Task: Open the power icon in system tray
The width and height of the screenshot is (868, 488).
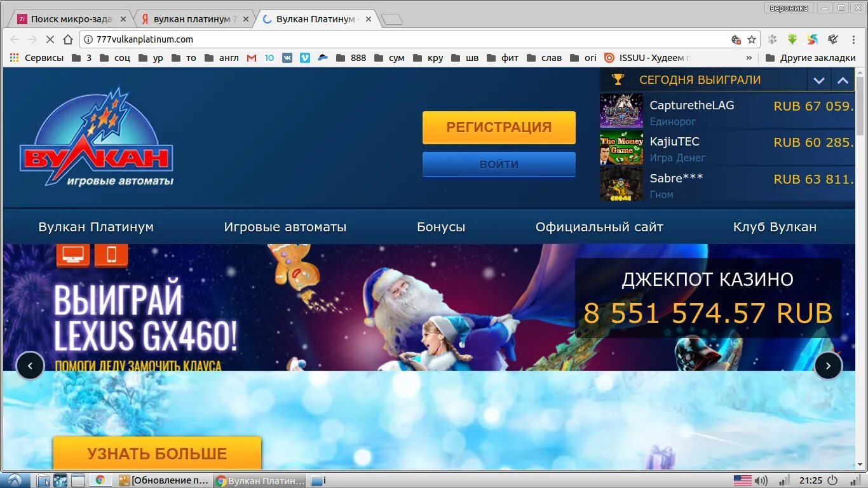Action: (832, 480)
